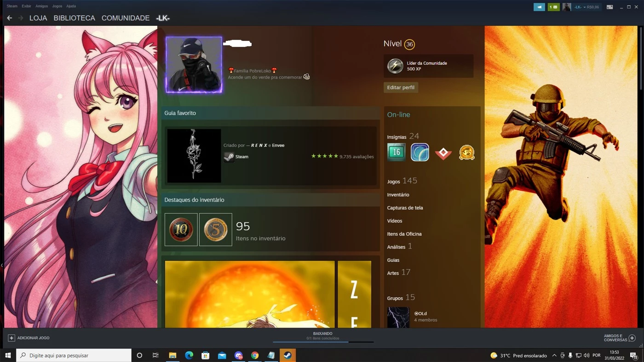Image resolution: width=644 pixels, height=362 pixels.
Task: Launch Microsoft Edge from the taskbar
Action: [189, 355]
